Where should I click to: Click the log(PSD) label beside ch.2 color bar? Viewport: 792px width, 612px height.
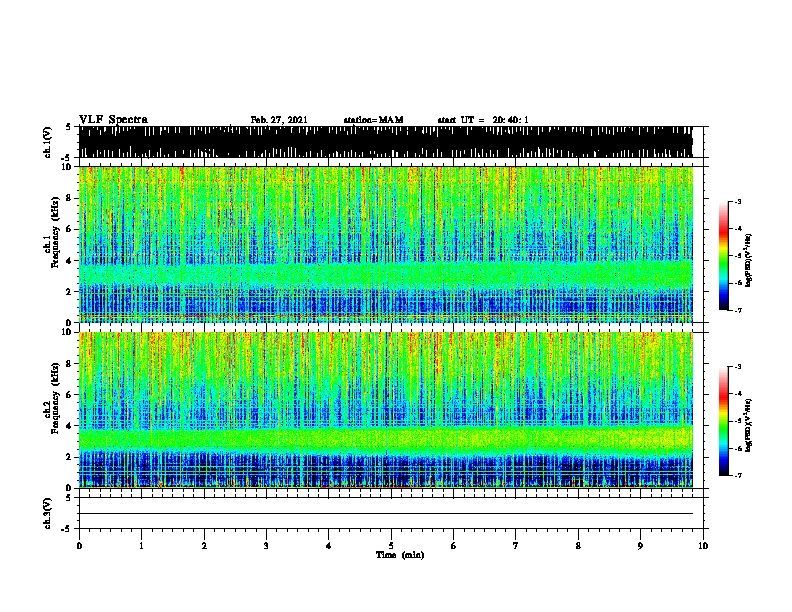749,425
